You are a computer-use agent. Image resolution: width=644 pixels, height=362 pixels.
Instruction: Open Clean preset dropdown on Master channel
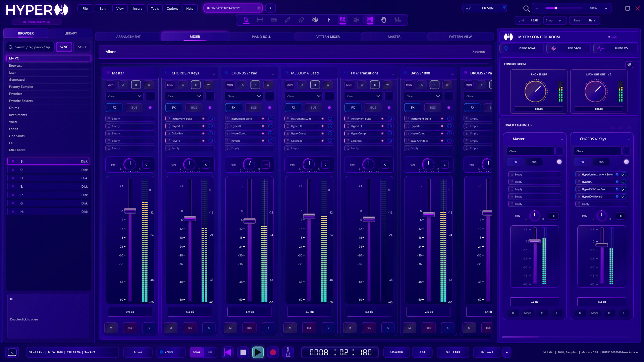124,96
